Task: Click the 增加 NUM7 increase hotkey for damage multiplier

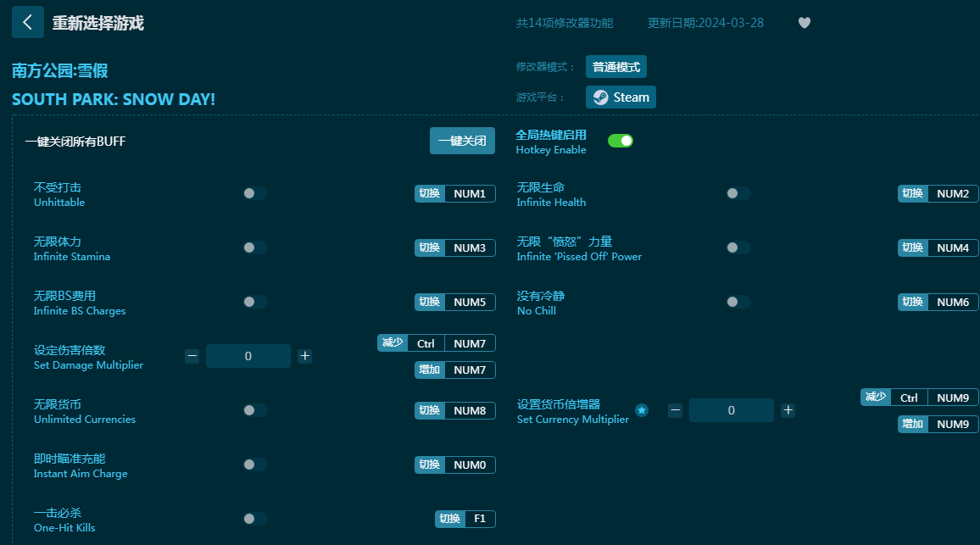Action: 455,370
